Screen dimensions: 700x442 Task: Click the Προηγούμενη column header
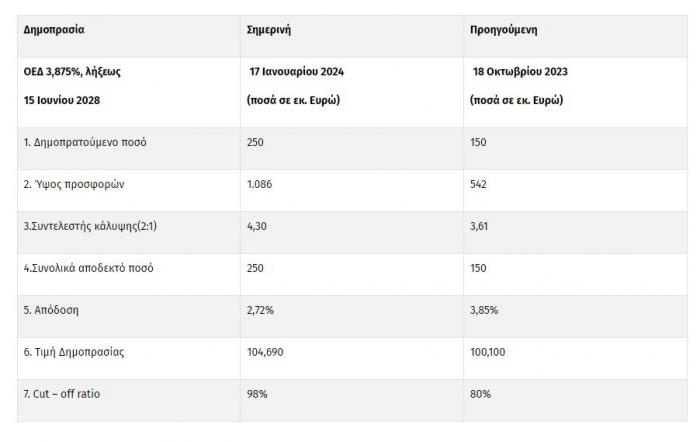(504, 30)
